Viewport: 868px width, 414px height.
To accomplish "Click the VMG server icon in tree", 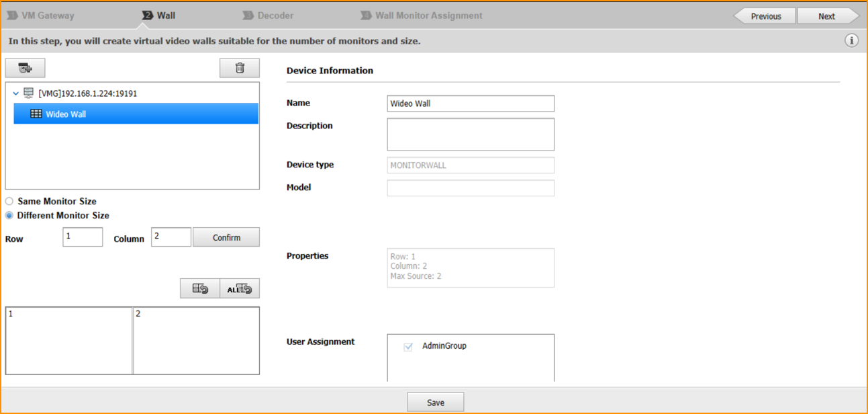I will click(28, 93).
